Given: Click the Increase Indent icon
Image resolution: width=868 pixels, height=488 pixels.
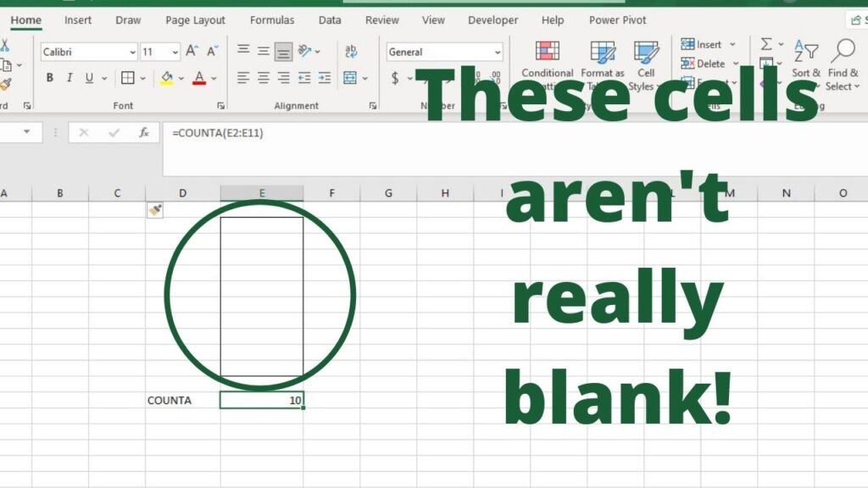Looking at the screenshot, I should tap(324, 78).
